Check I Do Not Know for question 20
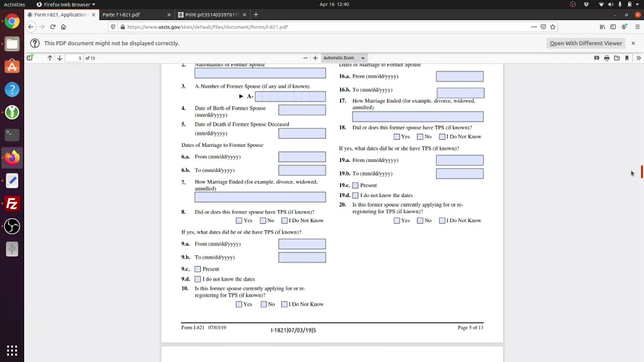Image resolution: width=644 pixels, height=362 pixels. (x=442, y=220)
